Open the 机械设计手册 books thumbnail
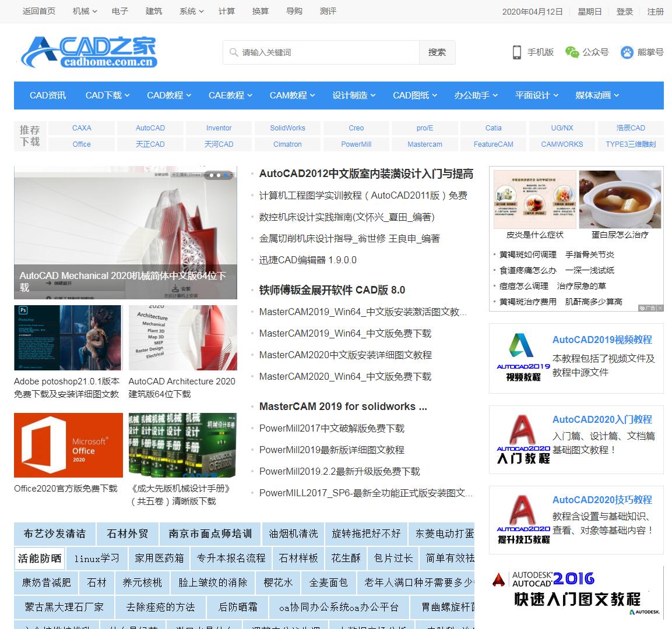 [x=182, y=445]
